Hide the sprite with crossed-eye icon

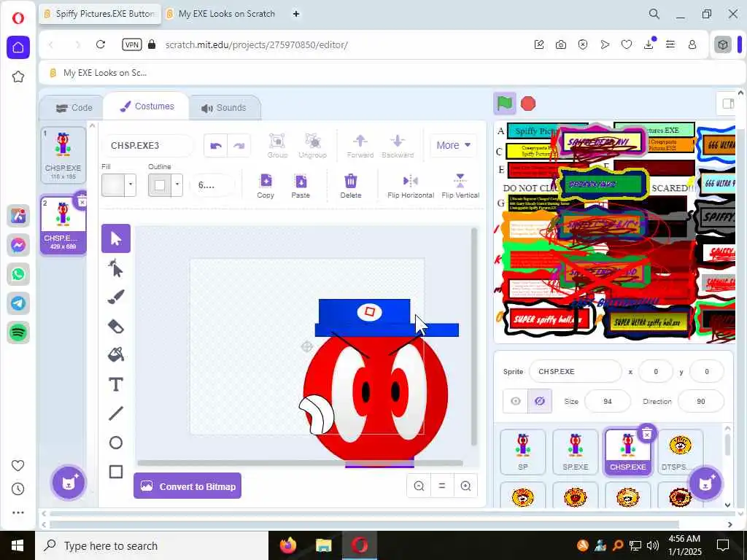540,402
